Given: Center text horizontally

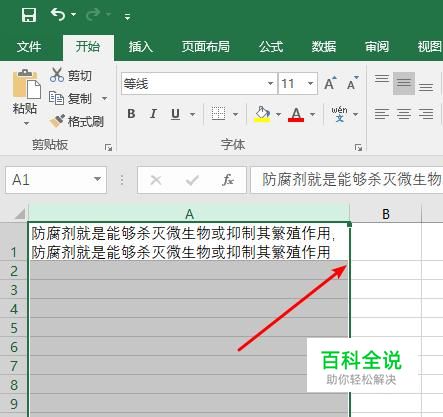Looking at the screenshot, I should click(404, 114).
